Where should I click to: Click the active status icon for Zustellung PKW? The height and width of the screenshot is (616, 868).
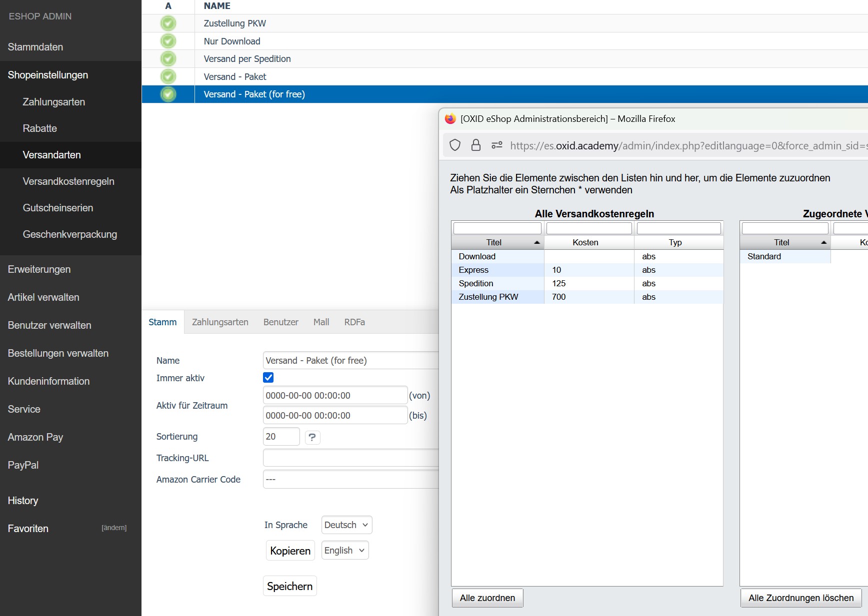click(168, 23)
